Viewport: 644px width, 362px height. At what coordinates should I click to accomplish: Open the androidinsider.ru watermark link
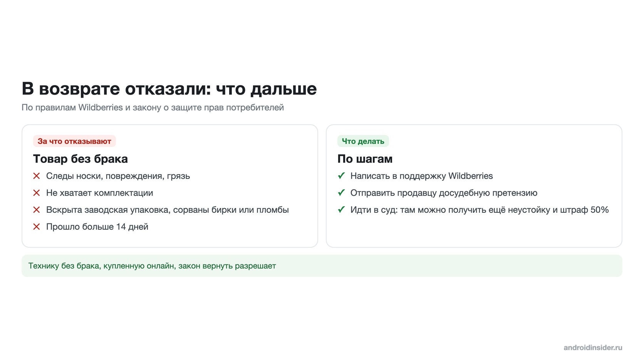(x=593, y=347)
